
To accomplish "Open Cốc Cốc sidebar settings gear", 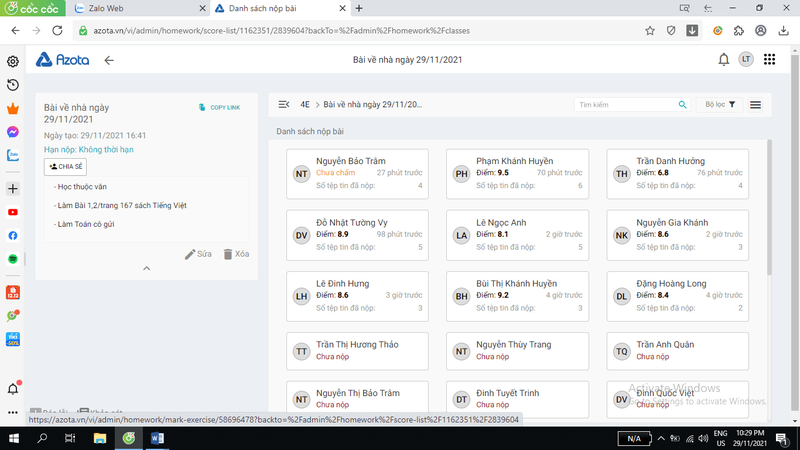I will (x=13, y=61).
